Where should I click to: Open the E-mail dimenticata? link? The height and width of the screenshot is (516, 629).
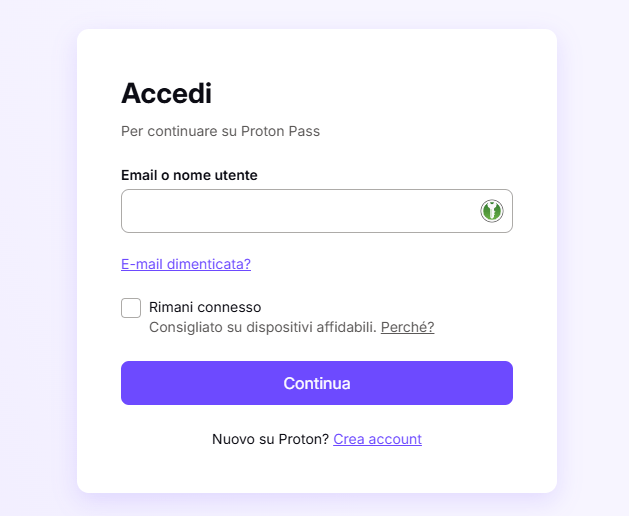click(x=186, y=264)
